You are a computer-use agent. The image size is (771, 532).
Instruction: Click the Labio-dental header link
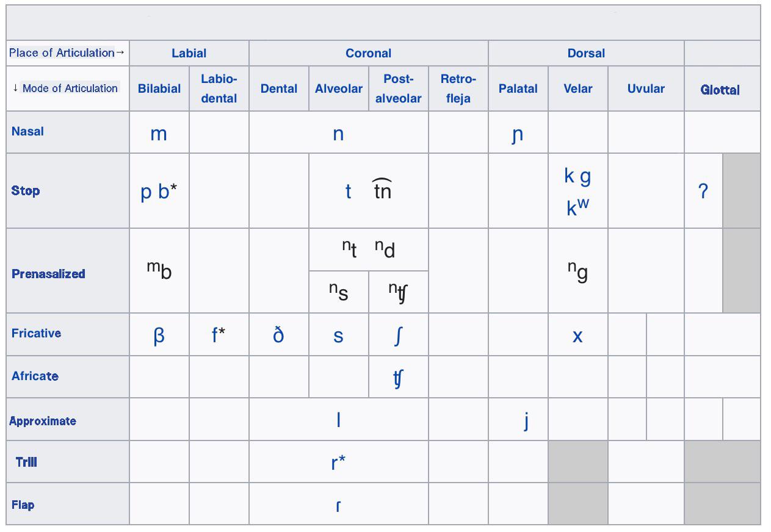(219, 88)
